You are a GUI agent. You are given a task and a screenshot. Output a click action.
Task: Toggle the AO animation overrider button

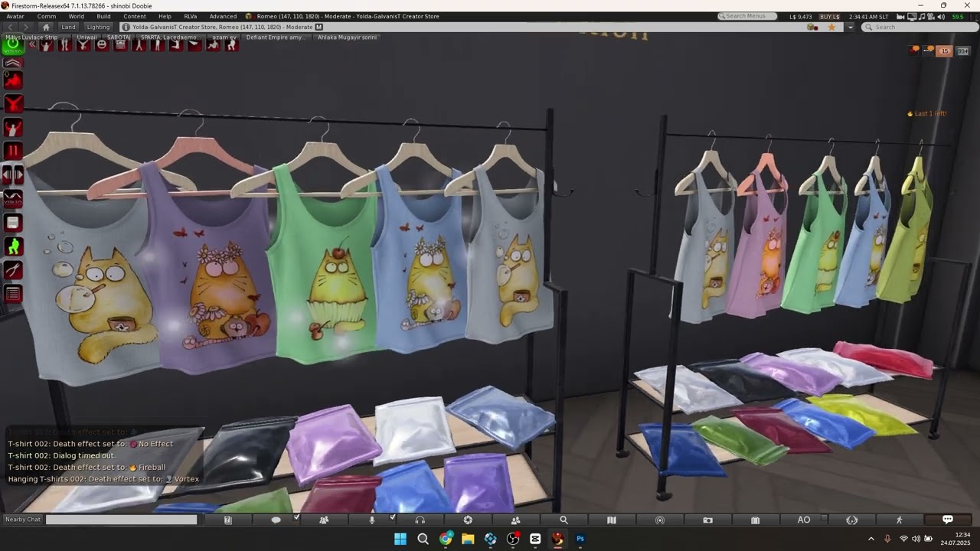coord(804,520)
